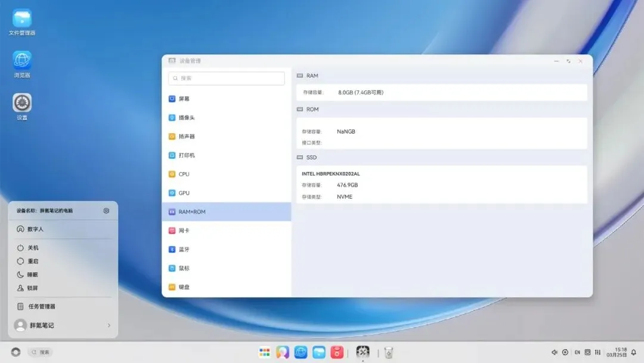The height and width of the screenshot is (363, 644).
Task: Open the trash bin in dock
Action: [389, 352]
